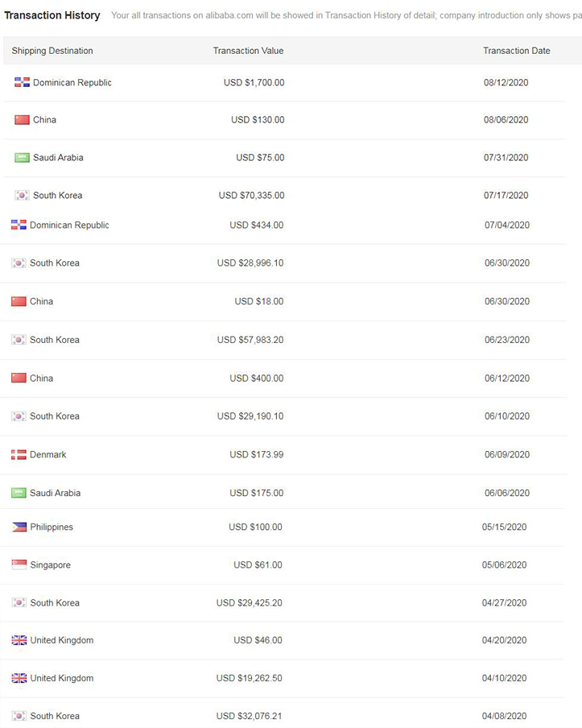This screenshot has height=728, width=582.
Task: Click the Philippines destination text
Action: pyautogui.click(x=52, y=527)
